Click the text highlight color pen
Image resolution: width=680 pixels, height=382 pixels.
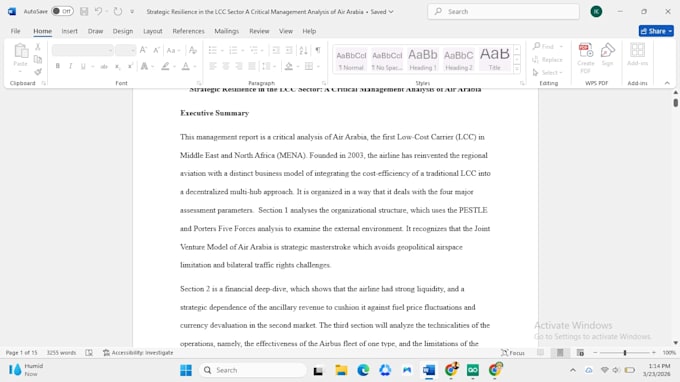pos(165,66)
